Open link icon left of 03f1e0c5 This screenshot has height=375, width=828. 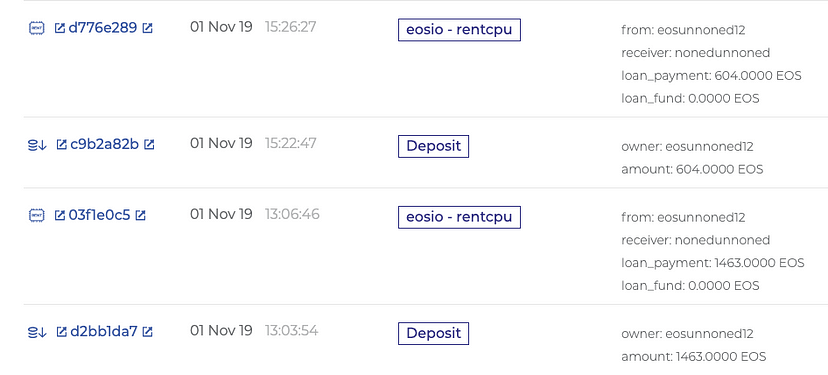pyautogui.click(x=60, y=215)
